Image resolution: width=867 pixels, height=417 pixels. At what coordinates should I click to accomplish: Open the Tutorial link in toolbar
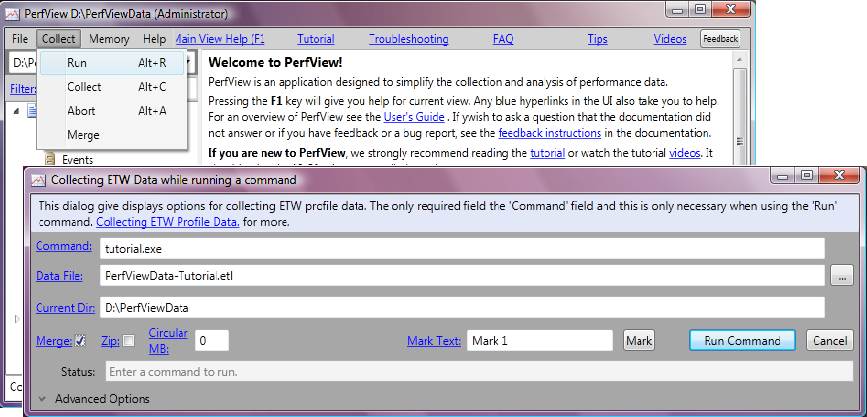(316, 39)
